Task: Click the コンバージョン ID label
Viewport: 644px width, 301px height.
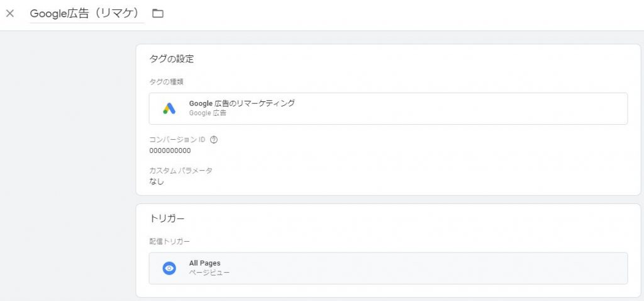Action: tap(177, 140)
